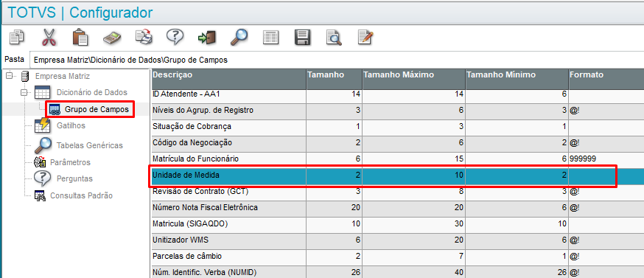Screen dimensions: 644x278
Task: Click Tamanho Máximo 40 of Núm. Identific. Verba
Action: (413, 271)
